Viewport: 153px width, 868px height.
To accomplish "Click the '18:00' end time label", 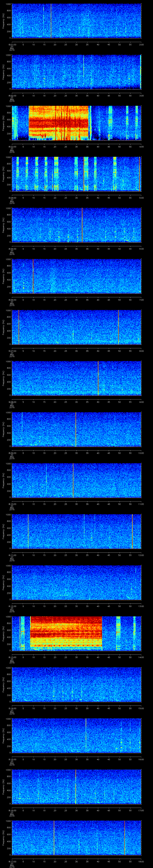I will [x=141, y=862].
